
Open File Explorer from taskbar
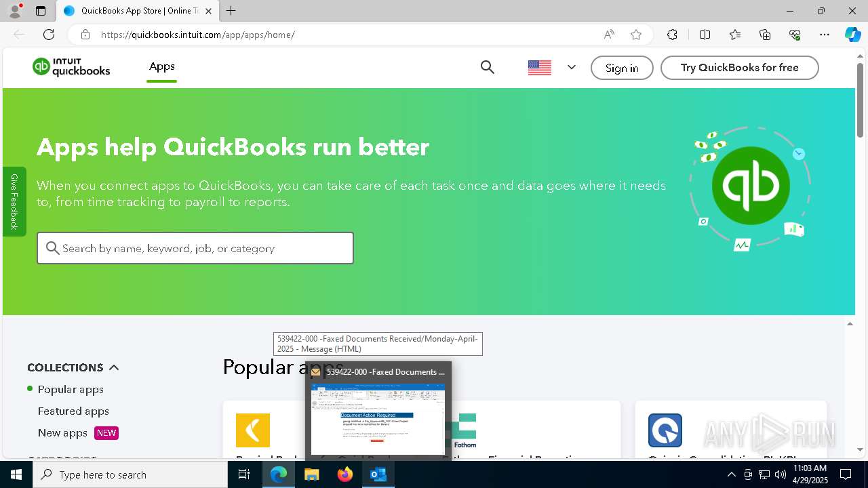312,474
